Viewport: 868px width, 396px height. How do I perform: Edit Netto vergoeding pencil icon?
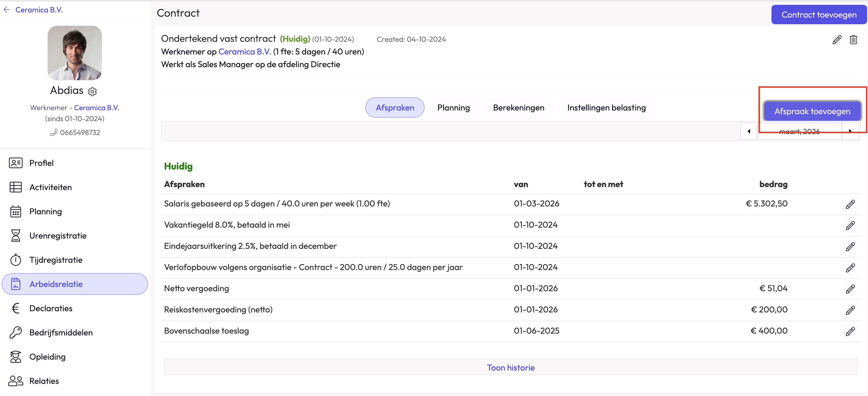click(850, 289)
